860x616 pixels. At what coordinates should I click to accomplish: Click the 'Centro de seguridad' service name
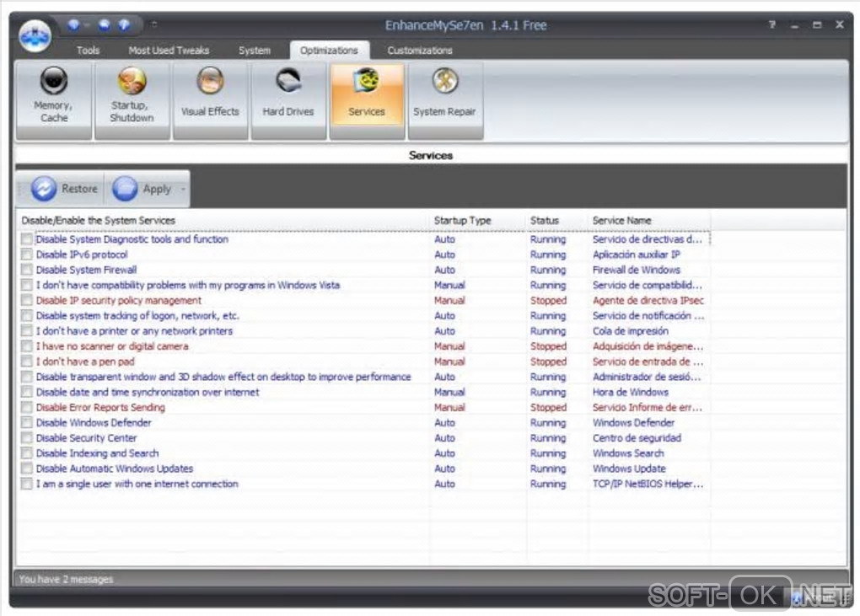click(x=637, y=438)
